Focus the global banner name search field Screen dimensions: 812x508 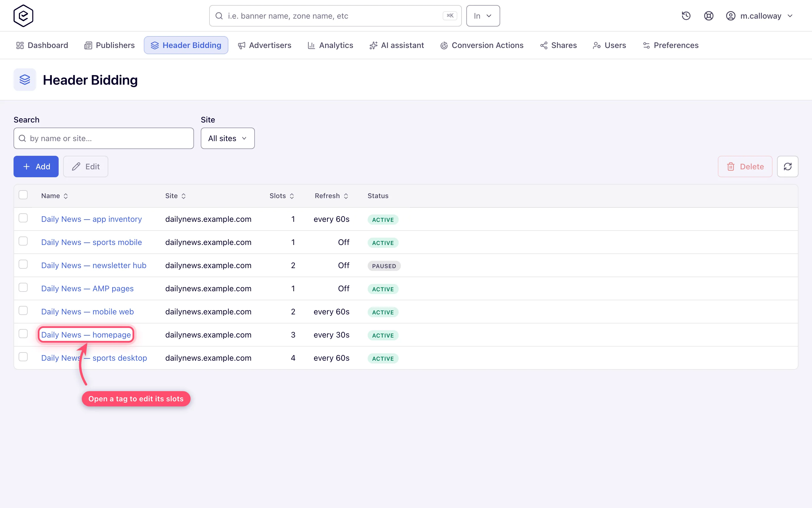point(335,16)
